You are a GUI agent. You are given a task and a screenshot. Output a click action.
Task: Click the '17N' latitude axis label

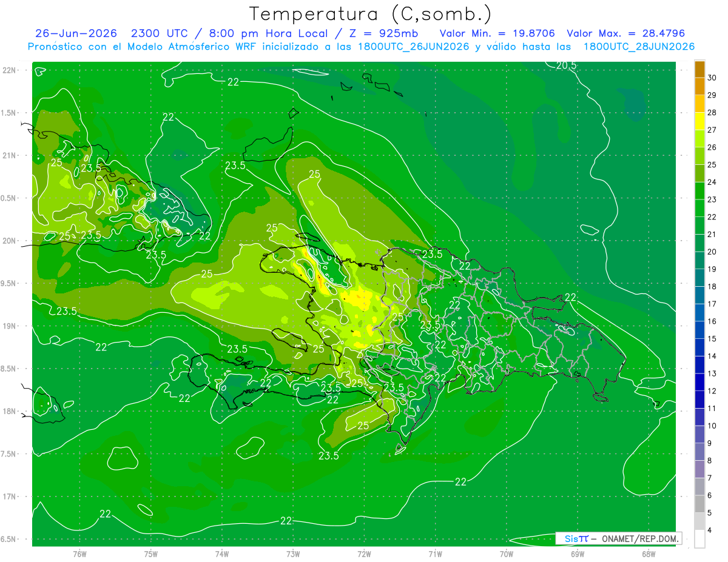click(x=10, y=497)
